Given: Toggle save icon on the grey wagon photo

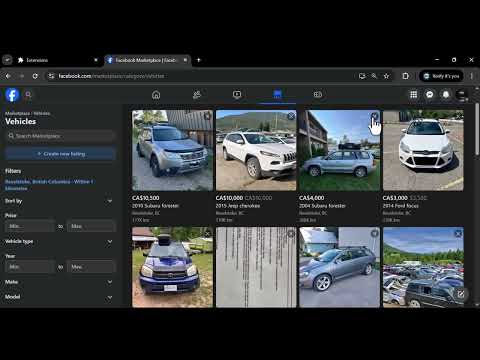Looking at the screenshot, I should tap(374, 233).
